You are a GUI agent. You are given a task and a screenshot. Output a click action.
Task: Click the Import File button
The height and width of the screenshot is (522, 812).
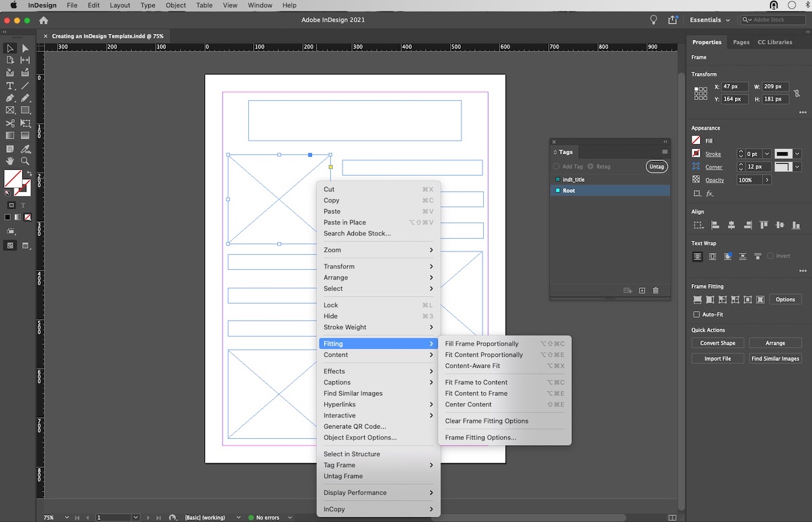[x=717, y=358]
